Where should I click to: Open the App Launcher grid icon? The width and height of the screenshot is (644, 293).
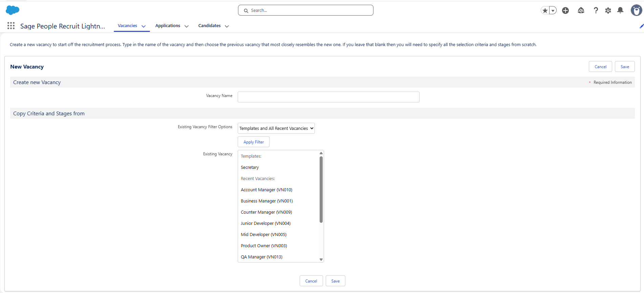11,26
